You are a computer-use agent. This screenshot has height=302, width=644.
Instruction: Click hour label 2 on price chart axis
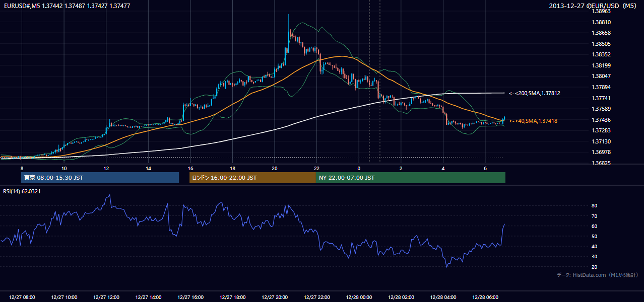401,168
